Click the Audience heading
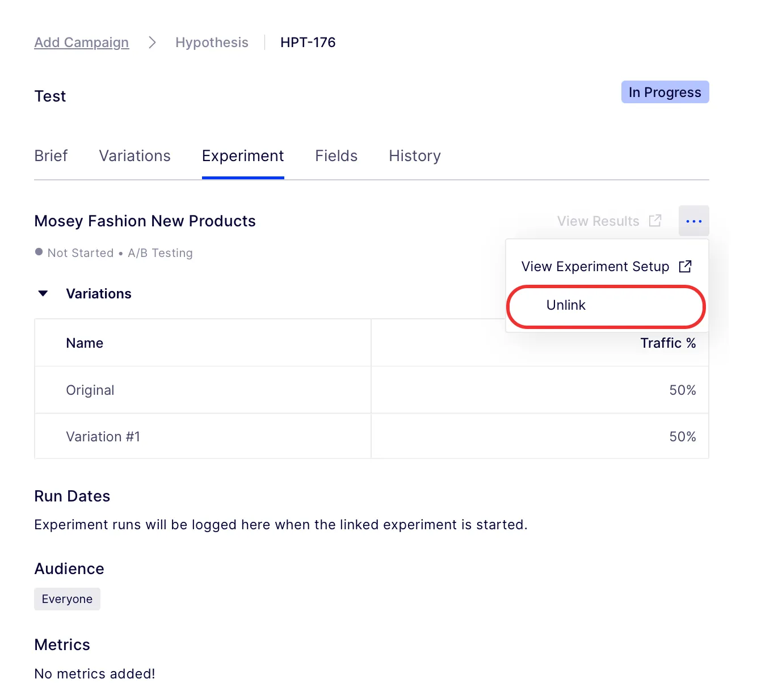The height and width of the screenshot is (700, 757). [x=69, y=569]
